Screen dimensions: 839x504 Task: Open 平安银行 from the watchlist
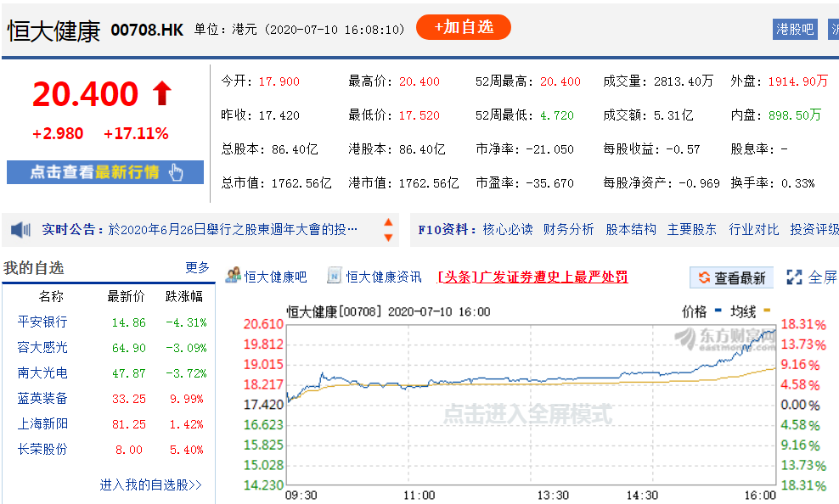[42, 322]
